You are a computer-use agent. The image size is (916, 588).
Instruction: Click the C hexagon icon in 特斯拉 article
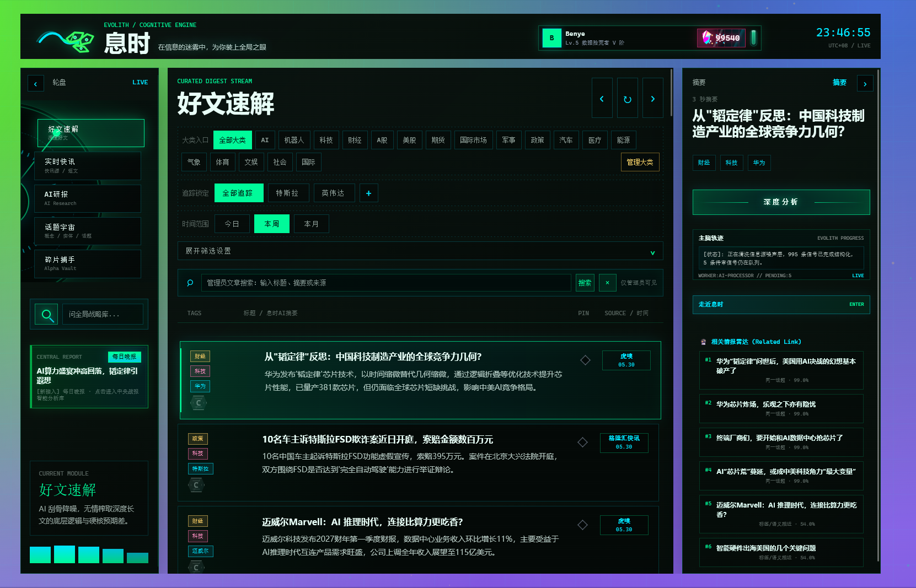tap(196, 485)
